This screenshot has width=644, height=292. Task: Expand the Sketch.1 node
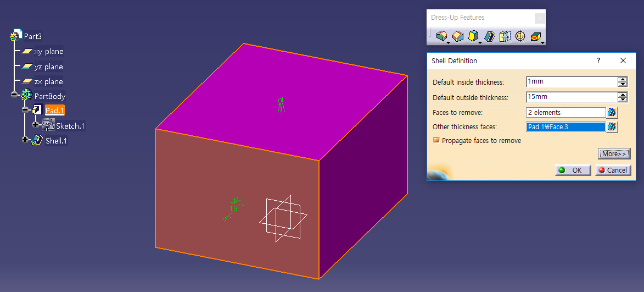pos(35,125)
